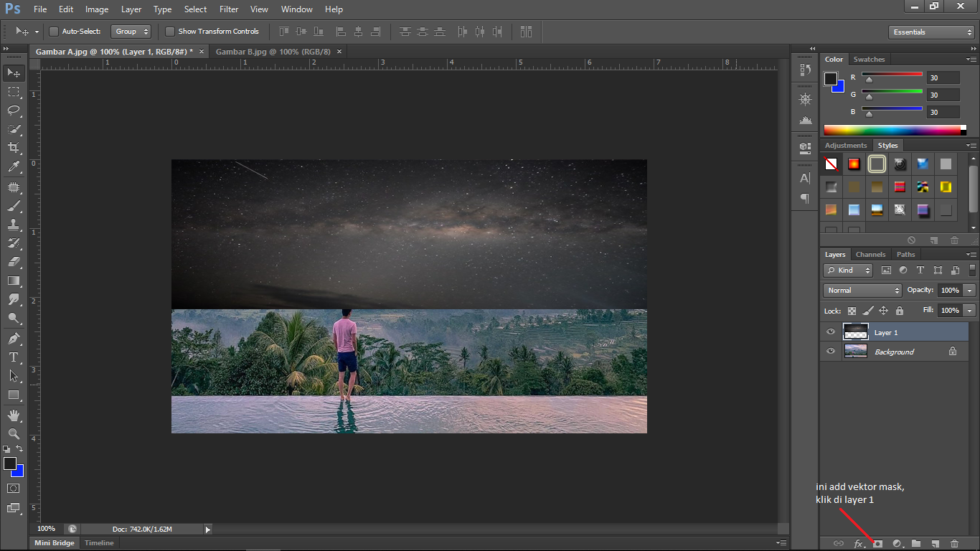Switch to the Channels tab
Image resolution: width=980 pixels, height=551 pixels.
[x=871, y=255]
